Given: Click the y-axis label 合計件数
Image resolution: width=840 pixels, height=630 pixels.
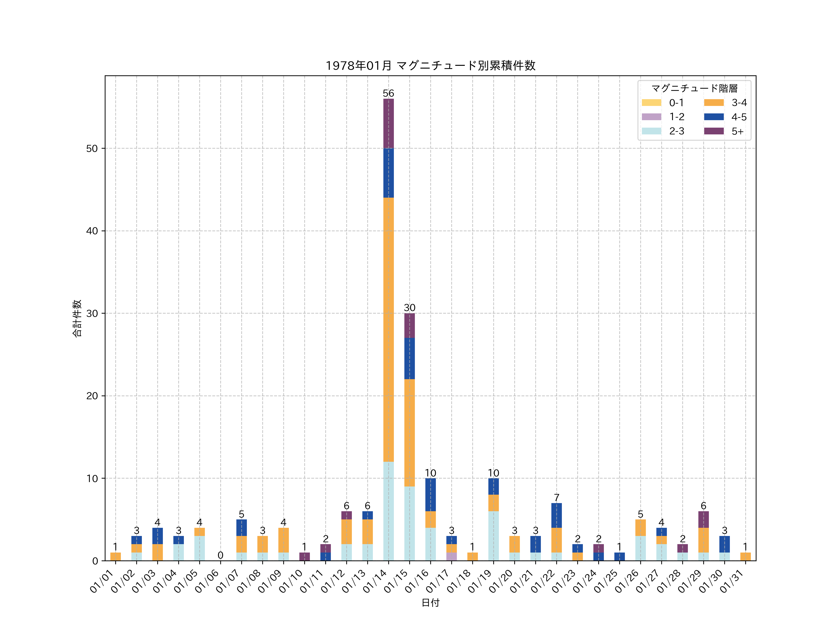Looking at the screenshot, I should pos(77,318).
